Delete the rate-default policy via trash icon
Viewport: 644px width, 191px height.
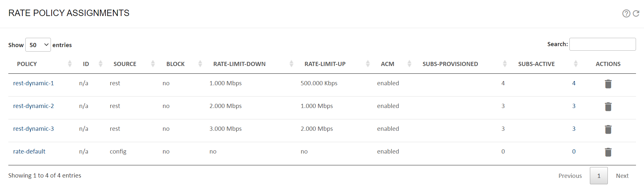point(608,152)
